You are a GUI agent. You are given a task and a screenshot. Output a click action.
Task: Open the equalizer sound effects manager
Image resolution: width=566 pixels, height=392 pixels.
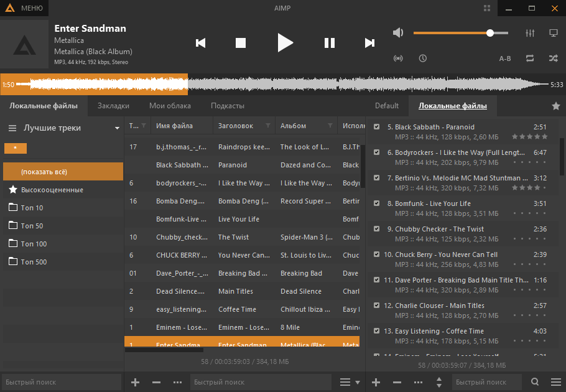coord(530,33)
